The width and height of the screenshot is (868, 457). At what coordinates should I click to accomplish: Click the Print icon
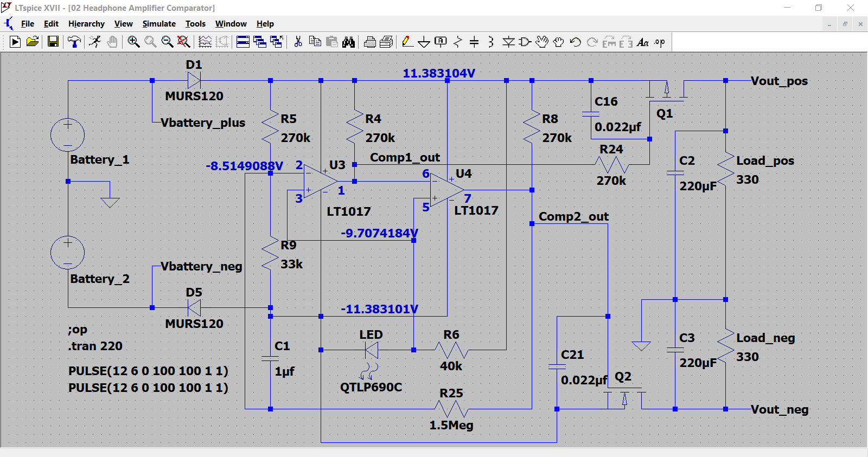[369, 42]
